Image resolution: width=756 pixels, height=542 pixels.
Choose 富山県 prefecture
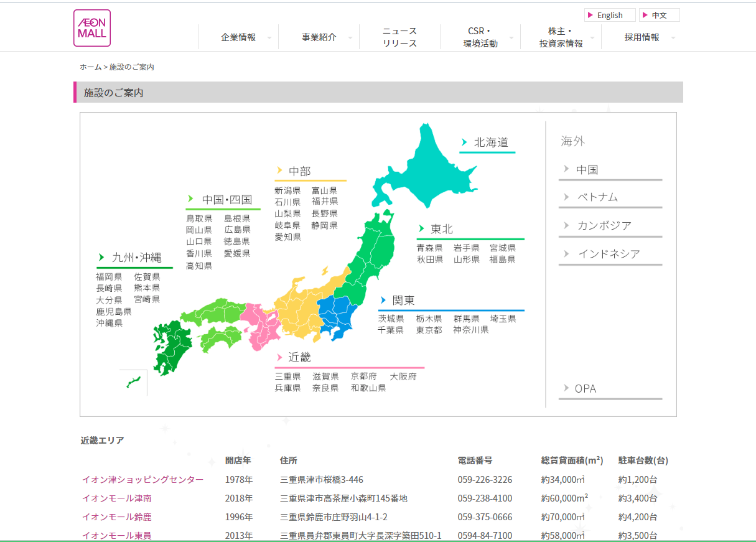pyautogui.click(x=325, y=191)
